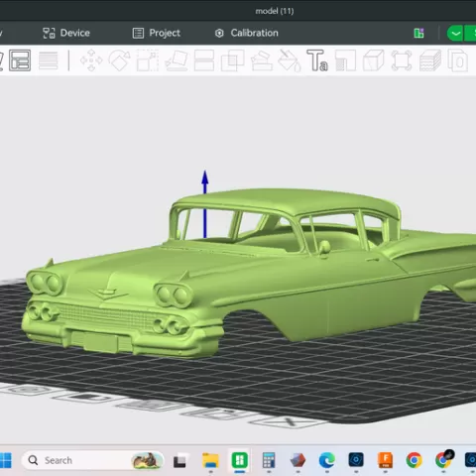
Task: Open the Windows Start menu
Action: (6, 460)
